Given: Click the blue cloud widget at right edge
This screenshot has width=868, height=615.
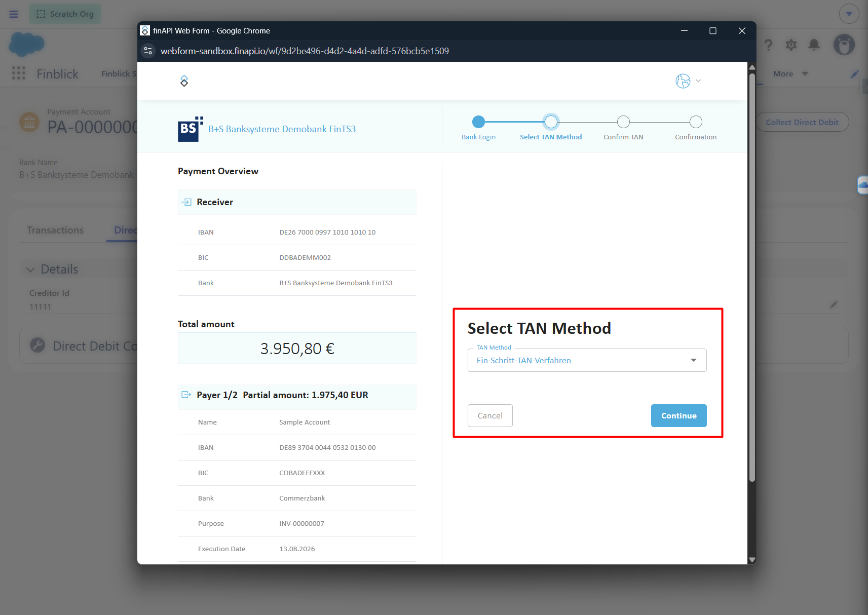Looking at the screenshot, I should click(x=862, y=185).
